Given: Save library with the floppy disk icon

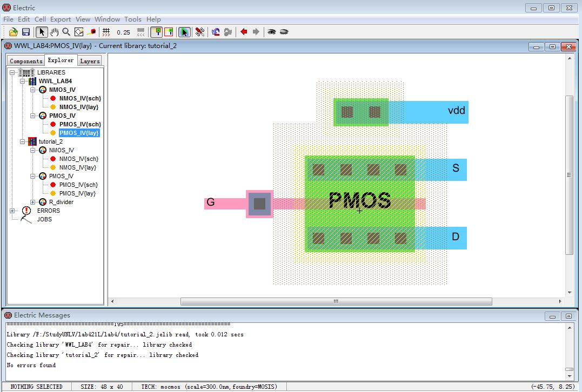Looking at the screenshot, I should tap(25, 32).
